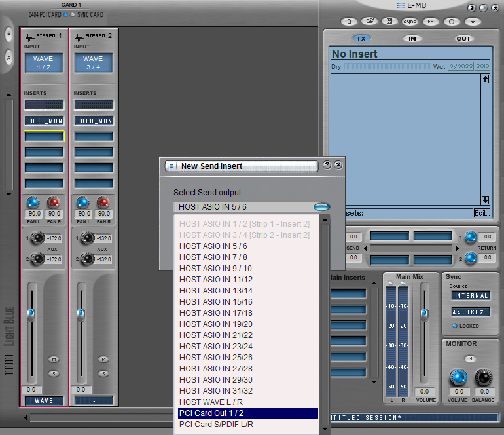
Task: Click the Open Session folder icon
Action: tap(369, 21)
